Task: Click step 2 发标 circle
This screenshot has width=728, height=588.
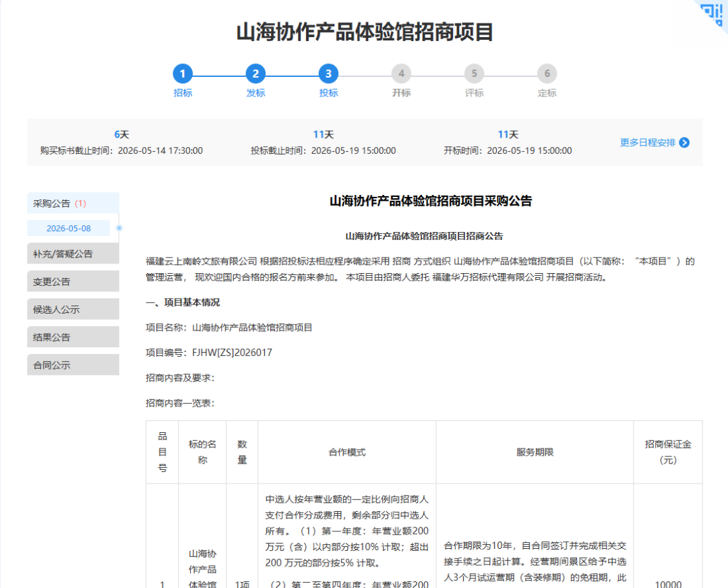Action: [255, 73]
